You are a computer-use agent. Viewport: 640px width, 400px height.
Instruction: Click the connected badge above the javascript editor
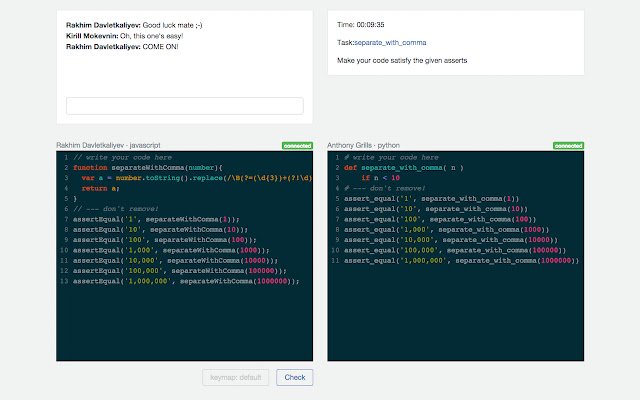(x=297, y=146)
